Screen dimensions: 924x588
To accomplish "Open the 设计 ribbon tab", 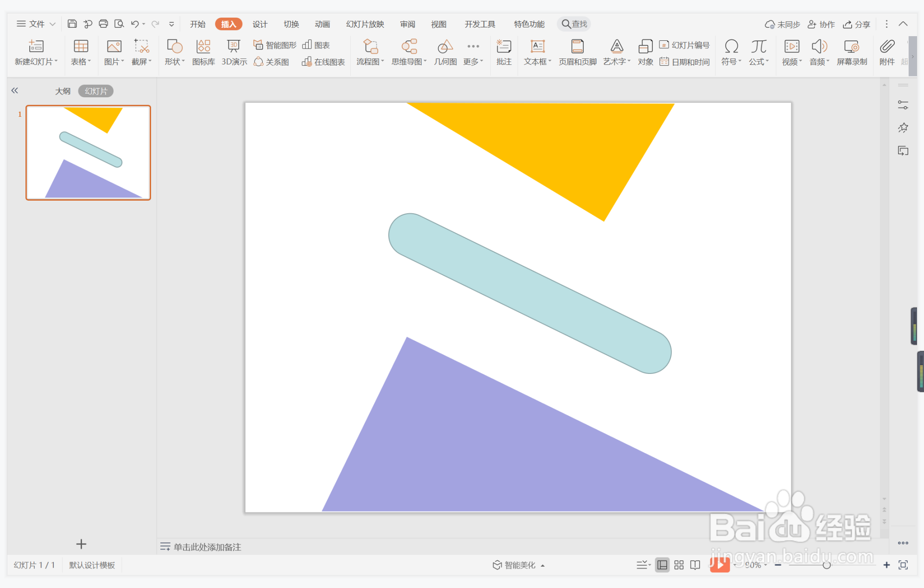I will pyautogui.click(x=259, y=24).
